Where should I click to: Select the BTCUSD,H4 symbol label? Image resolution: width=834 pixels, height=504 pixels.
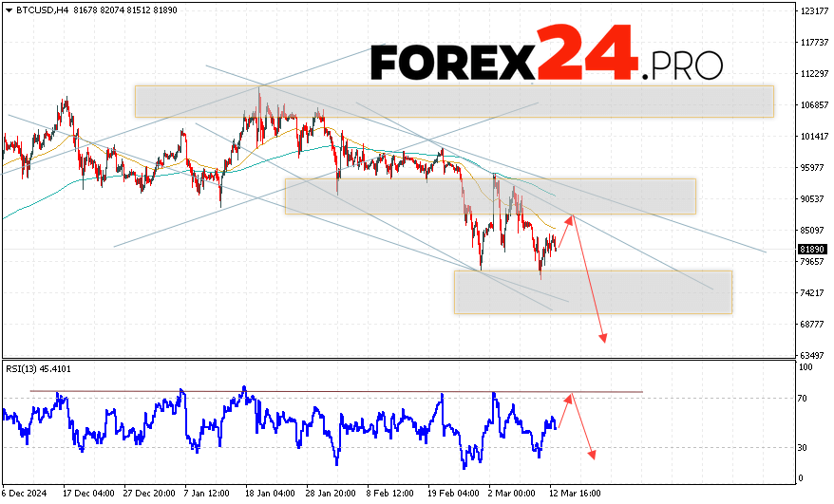pyautogui.click(x=34, y=9)
